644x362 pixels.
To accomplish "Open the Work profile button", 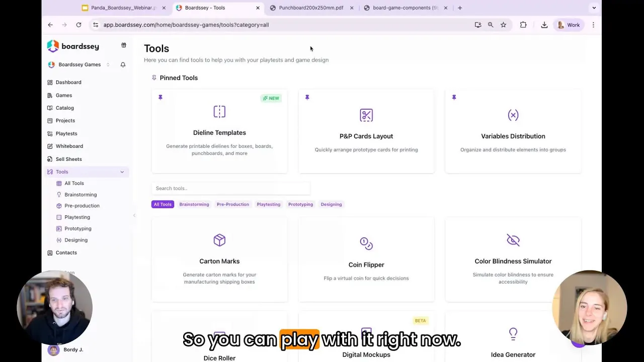I will (x=569, y=25).
